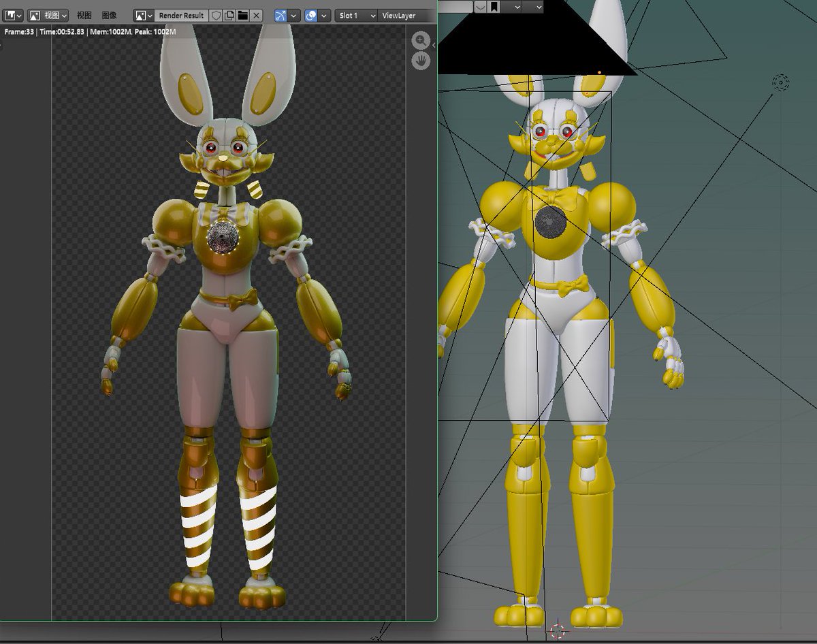Open dropdown right of bookmark icon
Screen dimensions: 817x644
(513, 6)
